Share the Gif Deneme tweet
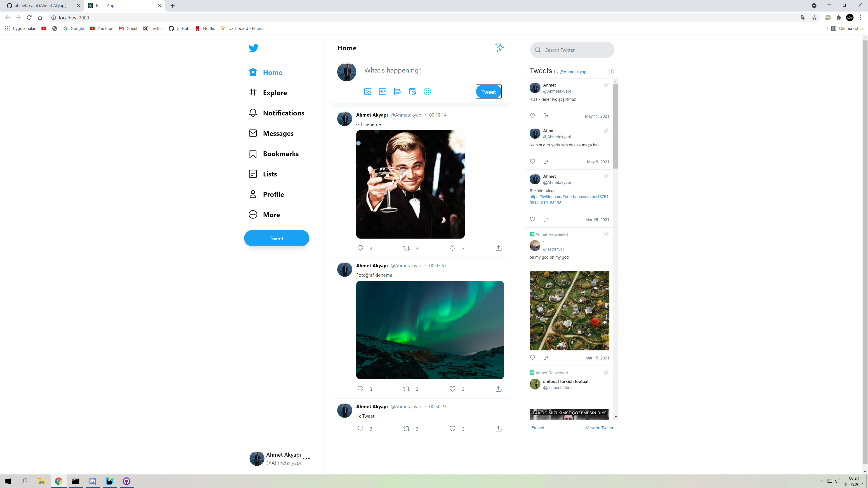868x488 pixels. coord(498,248)
